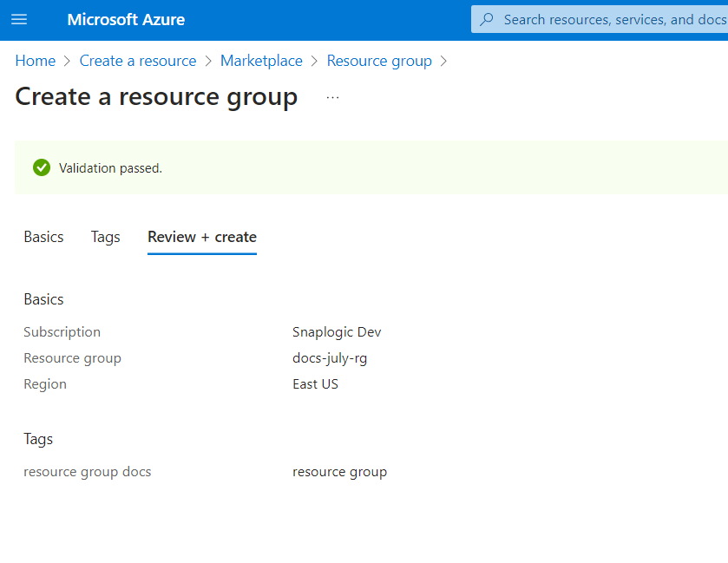Viewport: 728px width, 563px height.
Task: Open the portal hamburger menu
Action: (x=19, y=19)
